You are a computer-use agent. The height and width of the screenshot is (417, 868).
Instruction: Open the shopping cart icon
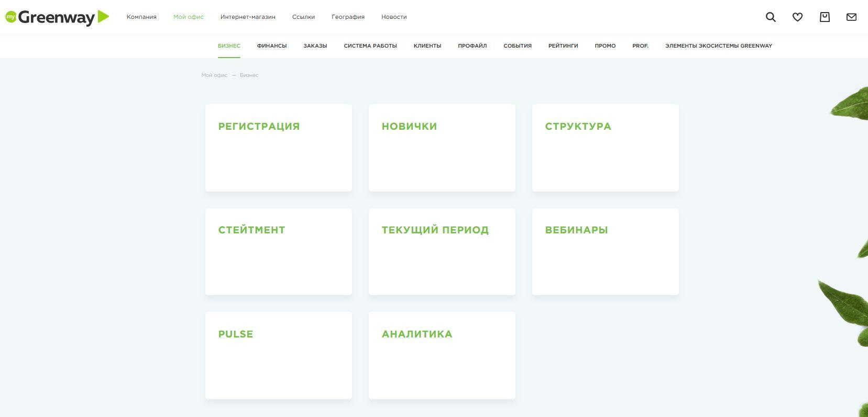tap(825, 17)
